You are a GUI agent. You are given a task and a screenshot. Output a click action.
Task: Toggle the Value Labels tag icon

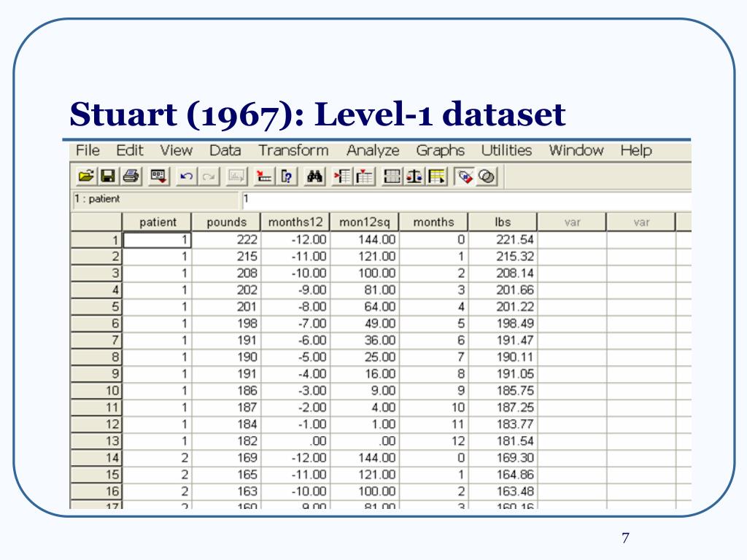point(464,176)
